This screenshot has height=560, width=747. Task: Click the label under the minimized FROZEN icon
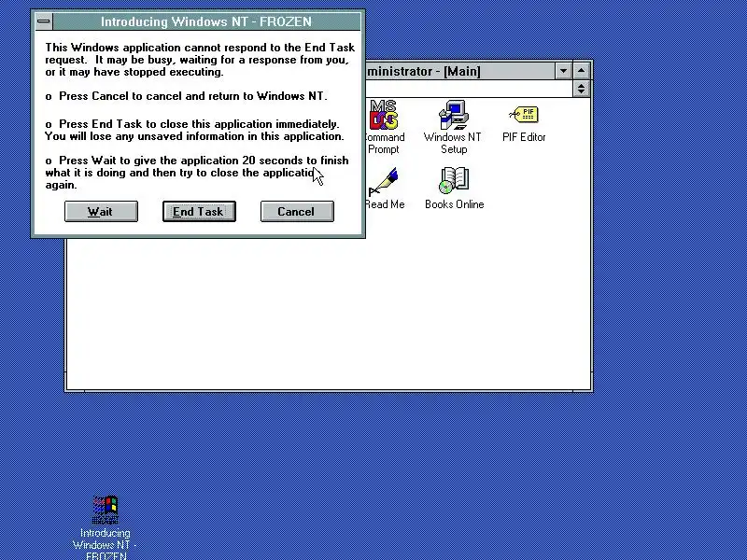click(105, 545)
